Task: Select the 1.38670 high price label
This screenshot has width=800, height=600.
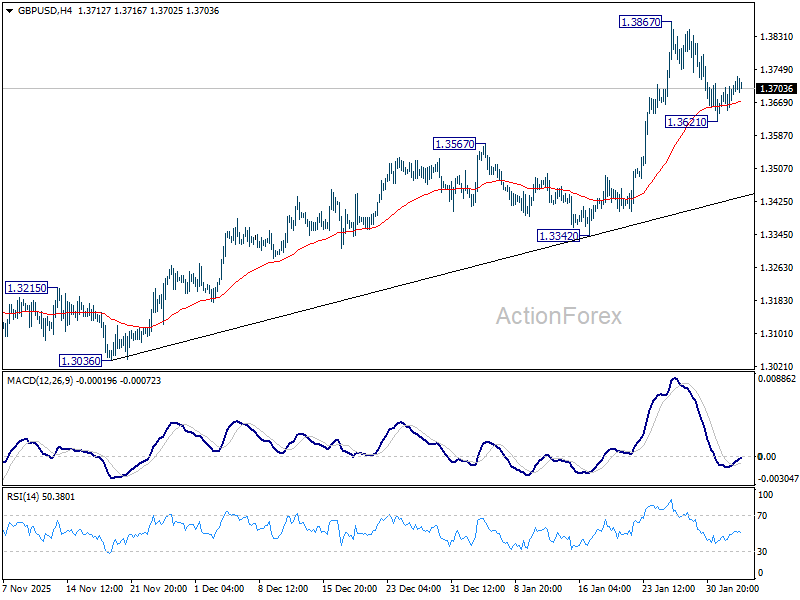Action: pos(640,22)
